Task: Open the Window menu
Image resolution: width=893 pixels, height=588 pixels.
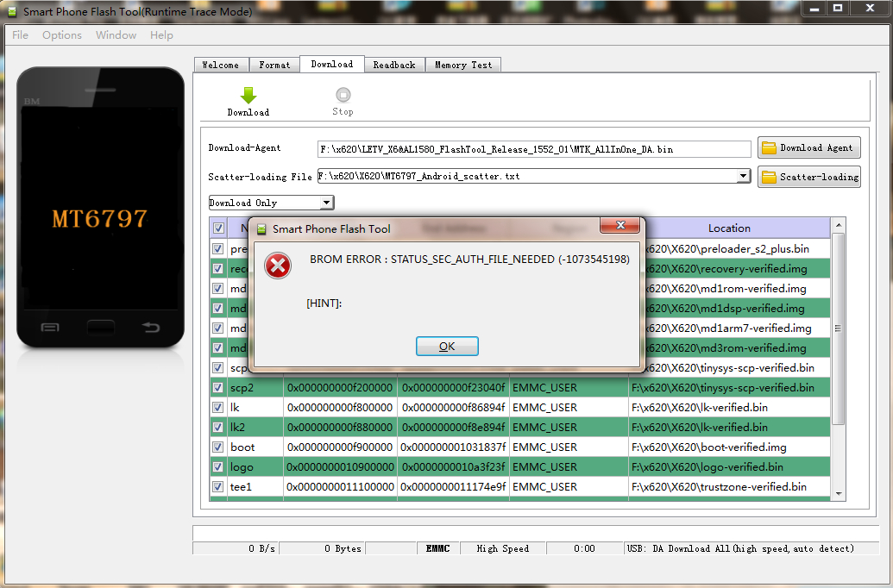Action: tap(116, 34)
